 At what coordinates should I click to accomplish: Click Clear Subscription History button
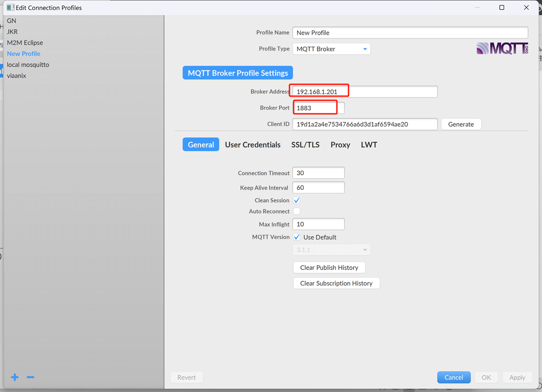click(337, 283)
